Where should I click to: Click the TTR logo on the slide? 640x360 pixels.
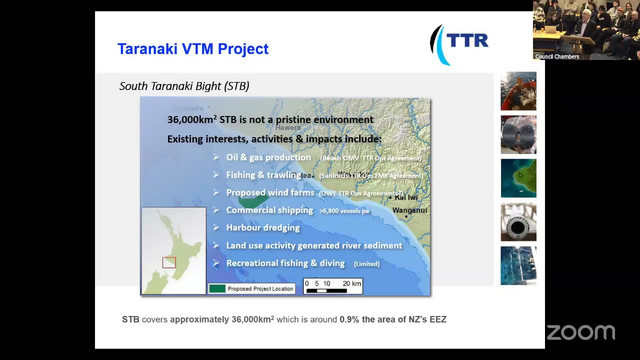[459, 44]
